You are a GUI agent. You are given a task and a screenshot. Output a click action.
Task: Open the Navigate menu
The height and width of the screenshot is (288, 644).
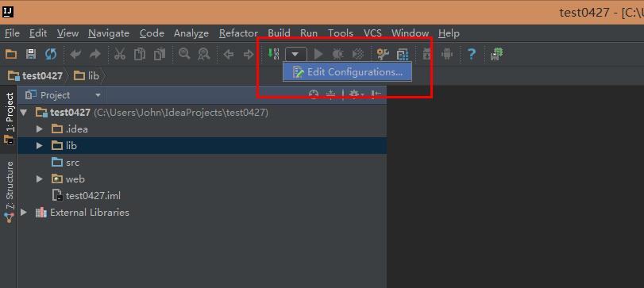tap(109, 33)
